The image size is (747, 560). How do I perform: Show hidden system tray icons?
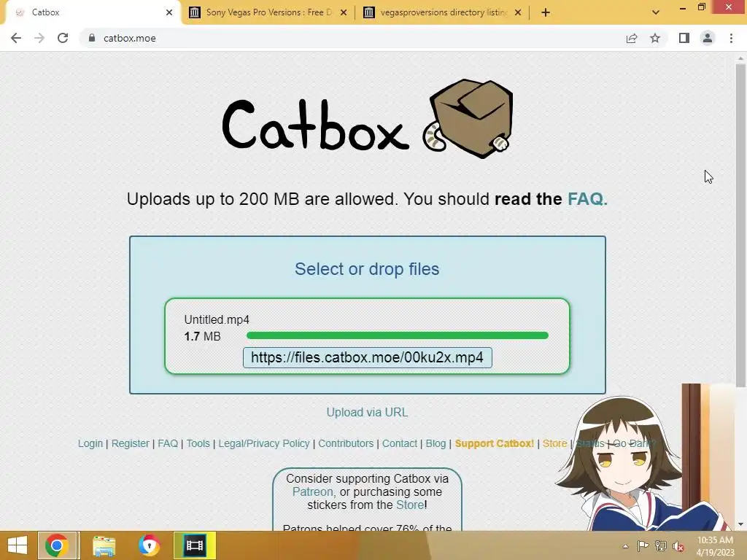point(625,546)
